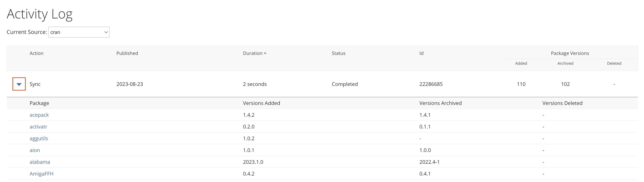Click the Versions Added header
Screen dimensions: 644x182
point(261,103)
